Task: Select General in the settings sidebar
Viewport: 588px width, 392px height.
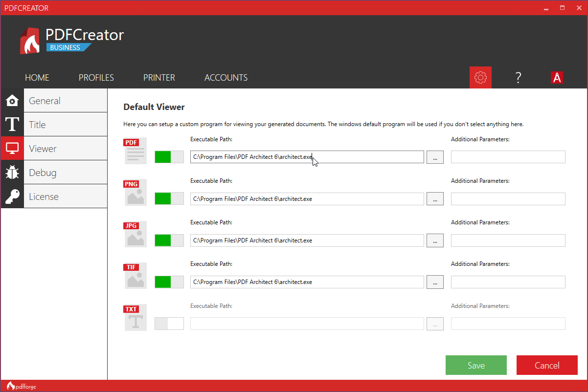Action: [65, 101]
